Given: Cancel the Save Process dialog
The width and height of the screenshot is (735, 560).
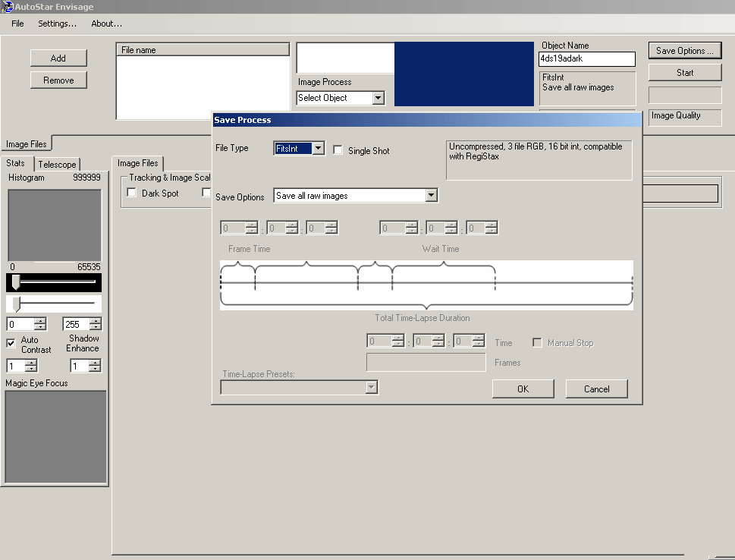Looking at the screenshot, I should 596,389.
